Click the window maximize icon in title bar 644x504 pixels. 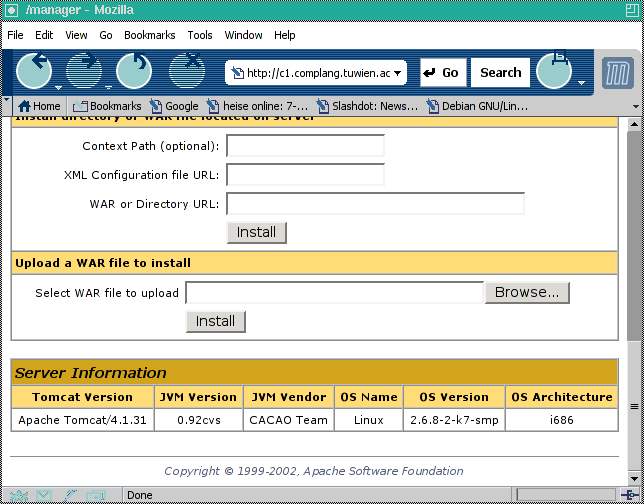click(x=633, y=10)
